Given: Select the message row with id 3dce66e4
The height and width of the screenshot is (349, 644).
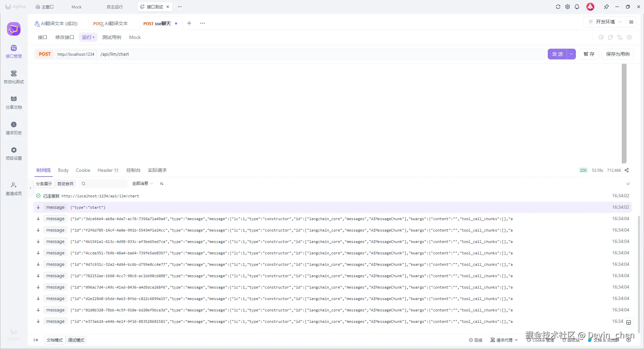Looking at the screenshot, I should click(x=332, y=219).
